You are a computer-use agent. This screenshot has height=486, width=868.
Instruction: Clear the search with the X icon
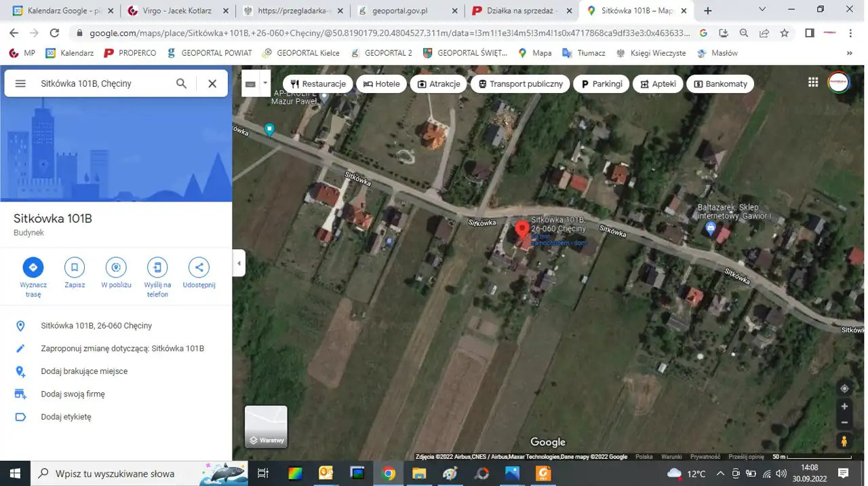[212, 83]
